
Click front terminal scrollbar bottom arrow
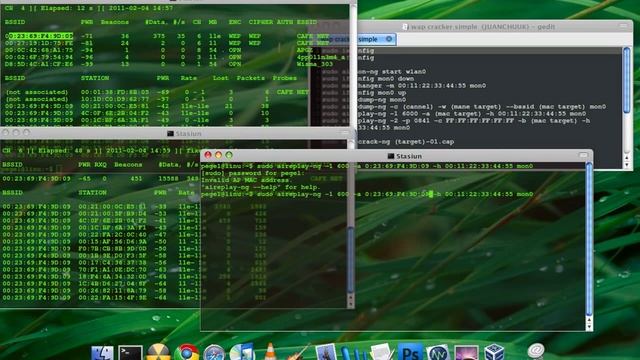click(x=589, y=327)
